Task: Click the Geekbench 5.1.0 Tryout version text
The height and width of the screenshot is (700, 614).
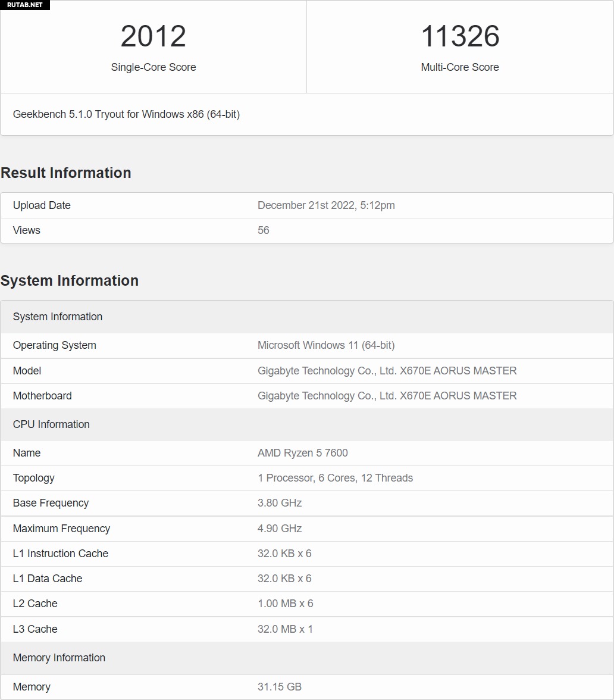Action: point(126,114)
